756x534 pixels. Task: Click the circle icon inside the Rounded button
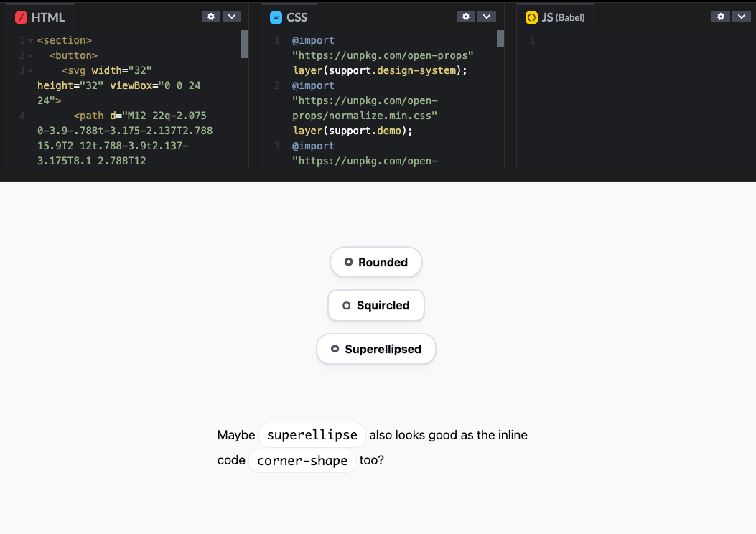pos(348,262)
